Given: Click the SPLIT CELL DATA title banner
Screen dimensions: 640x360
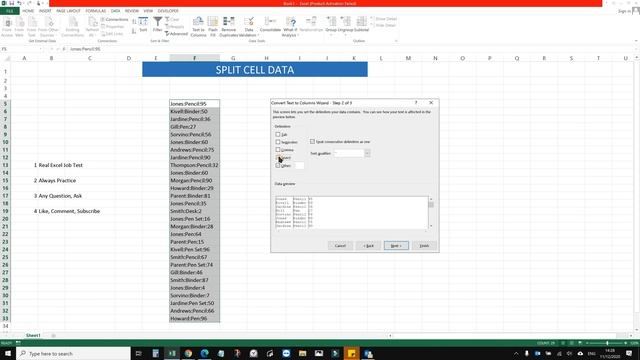Looking at the screenshot, I should coord(255,69).
